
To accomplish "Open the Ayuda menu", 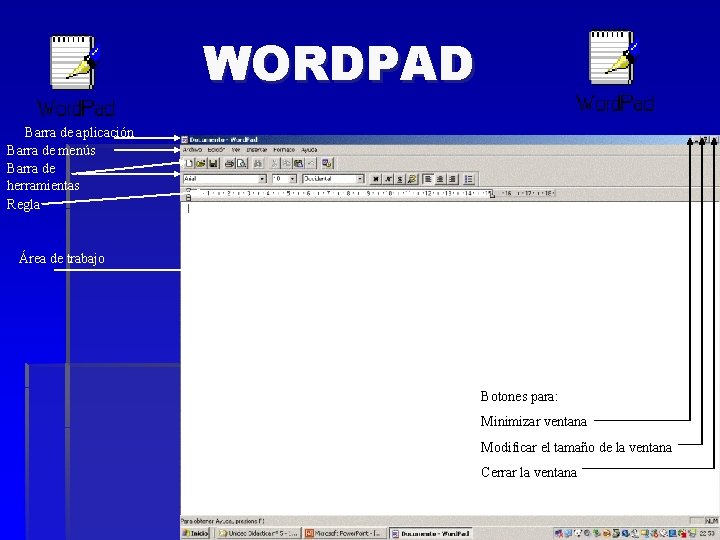I will (x=309, y=150).
